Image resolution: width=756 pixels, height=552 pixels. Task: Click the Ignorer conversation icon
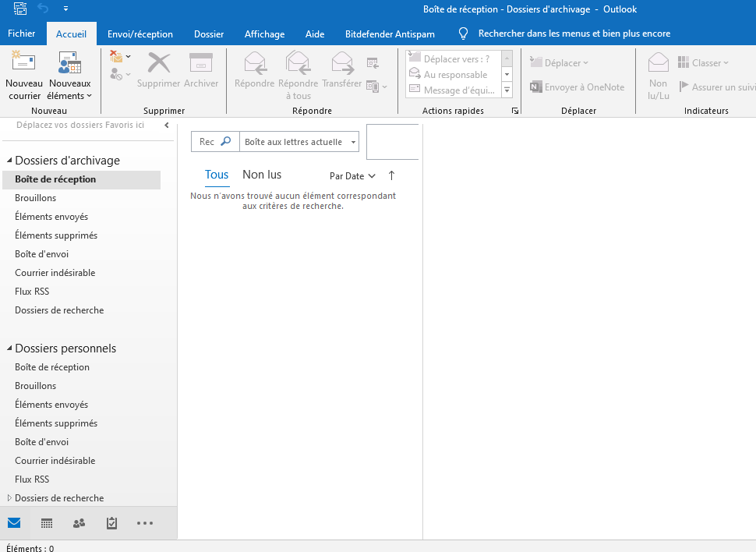tap(116, 56)
